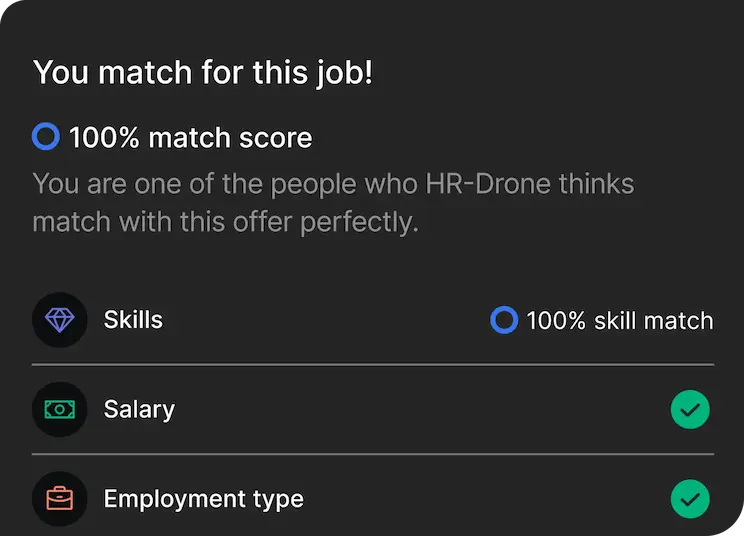Click the briefcase Employment type icon

(59, 498)
